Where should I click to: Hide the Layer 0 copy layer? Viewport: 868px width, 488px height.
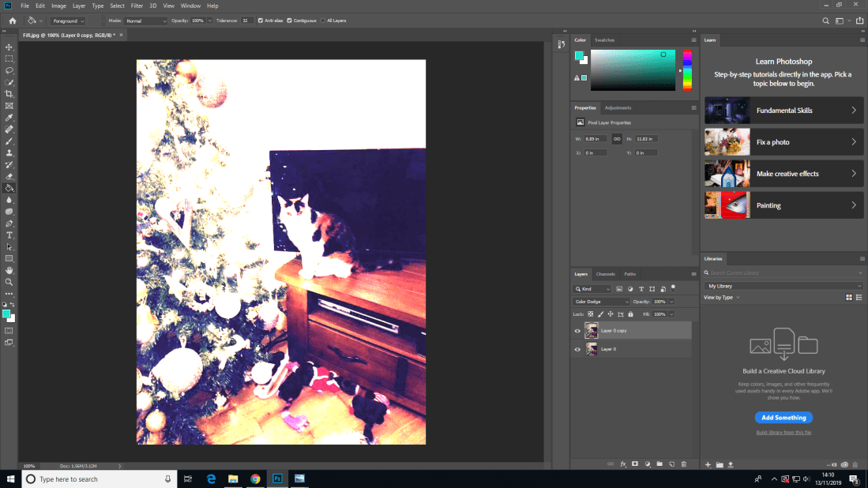[577, 331]
